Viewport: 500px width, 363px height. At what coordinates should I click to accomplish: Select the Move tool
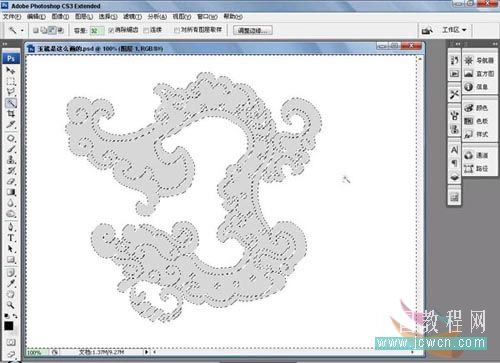[11, 71]
